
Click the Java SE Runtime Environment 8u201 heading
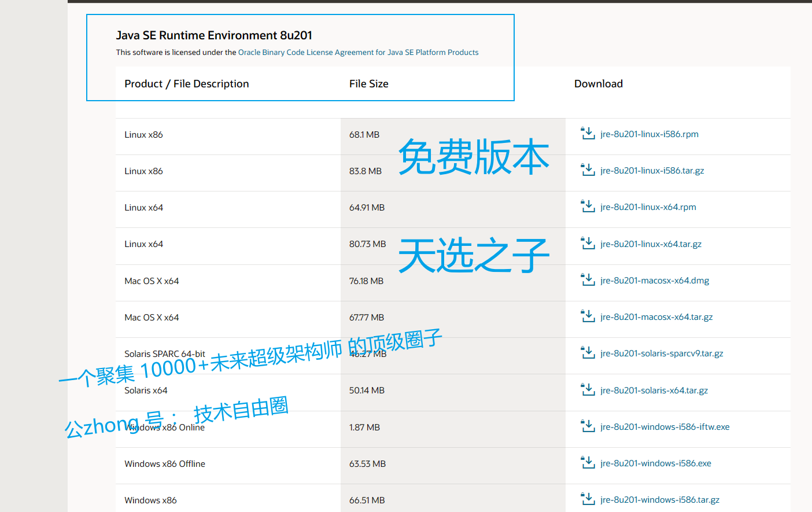point(214,35)
